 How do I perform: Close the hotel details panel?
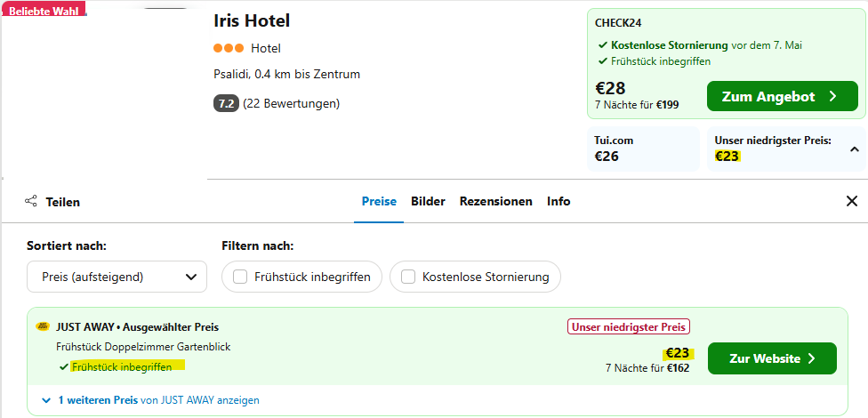pyautogui.click(x=852, y=201)
